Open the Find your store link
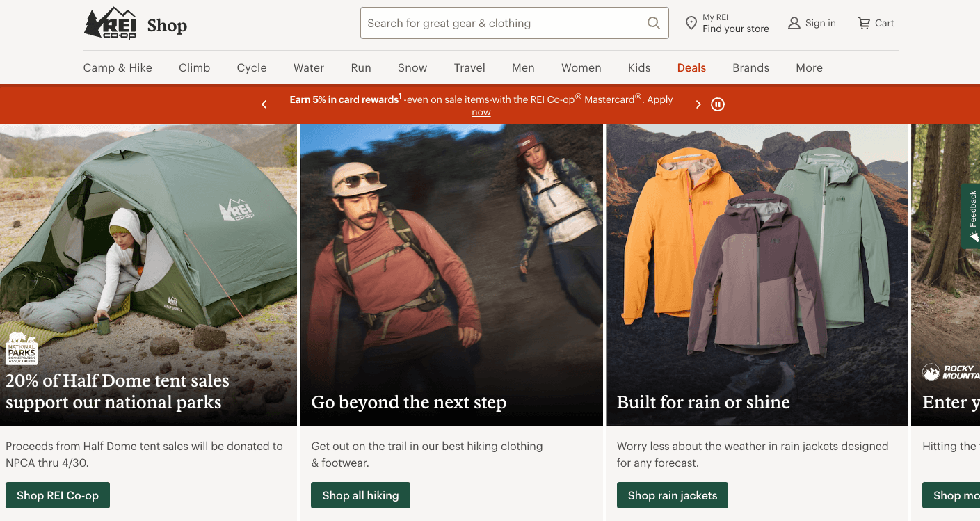The width and height of the screenshot is (980, 521). coord(736,29)
